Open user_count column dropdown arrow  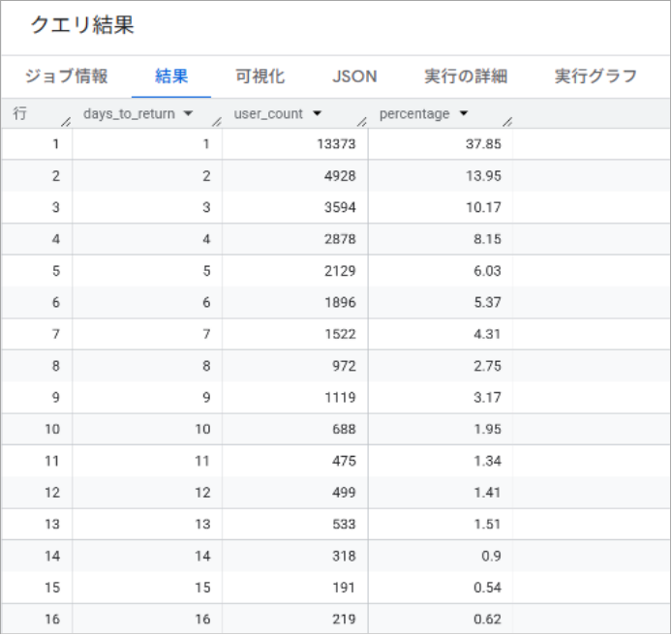pyautogui.click(x=317, y=114)
